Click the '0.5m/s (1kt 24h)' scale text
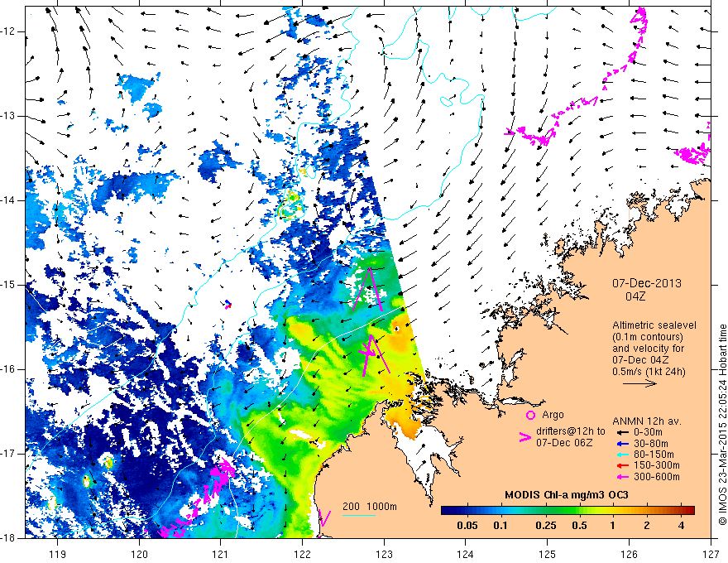The height and width of the screenshot is (563, 728). 649,372
